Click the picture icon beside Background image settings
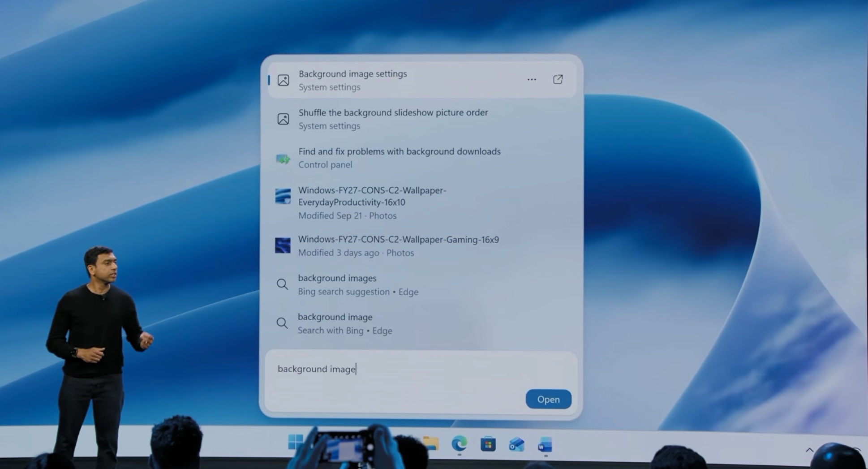Viewport: 868px width, 469px height. click(283, 80)
